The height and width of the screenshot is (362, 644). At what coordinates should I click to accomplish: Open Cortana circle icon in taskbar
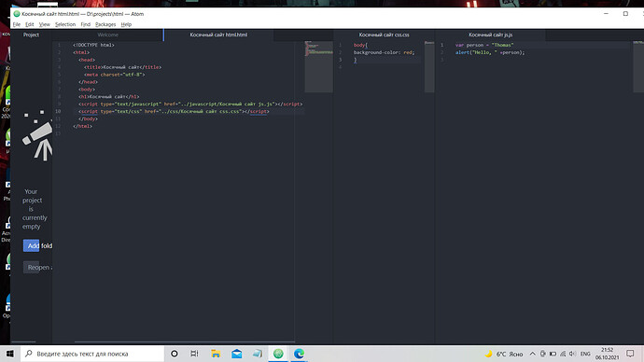175,354
